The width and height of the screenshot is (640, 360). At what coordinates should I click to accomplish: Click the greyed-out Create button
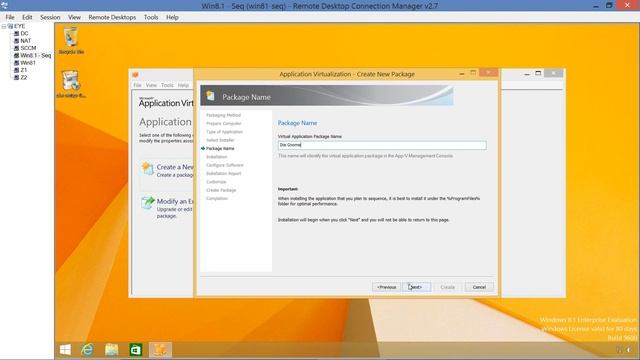(447, 287)
